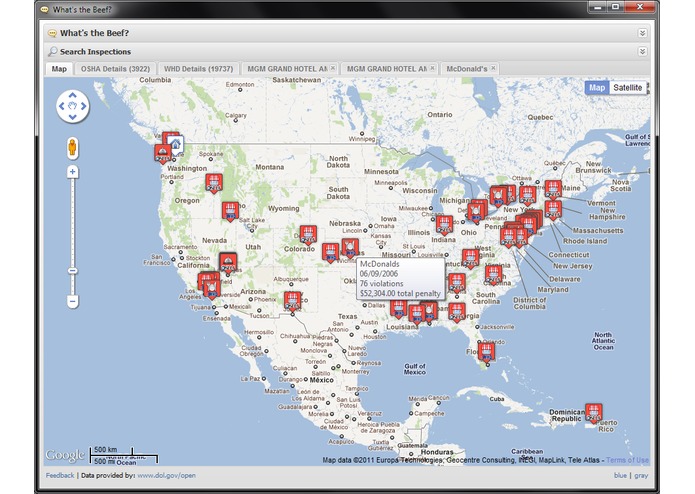695x494 pixels.
Task: Click the McDonalds name in the tooltip
Action: (x=379, y=264)
